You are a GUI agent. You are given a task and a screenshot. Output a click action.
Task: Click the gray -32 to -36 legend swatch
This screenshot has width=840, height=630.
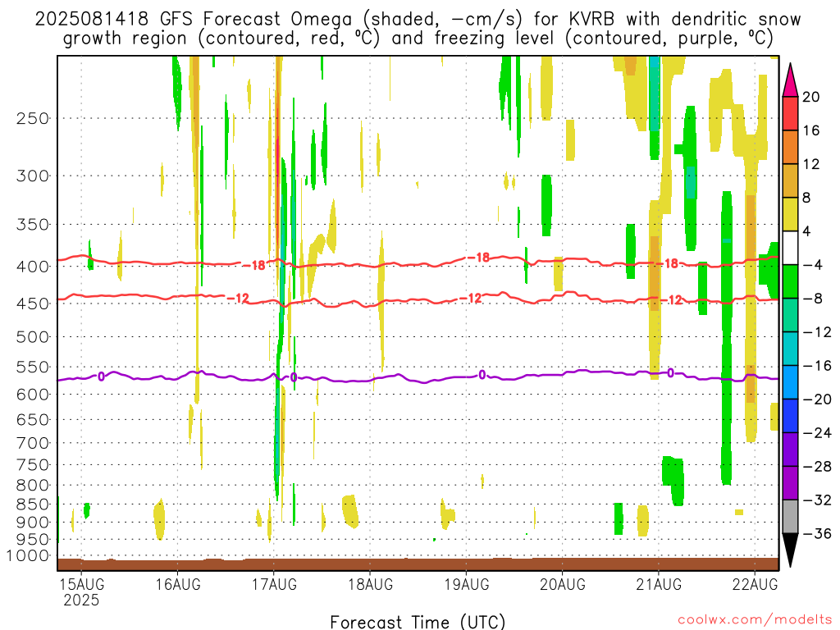[790, 517]
